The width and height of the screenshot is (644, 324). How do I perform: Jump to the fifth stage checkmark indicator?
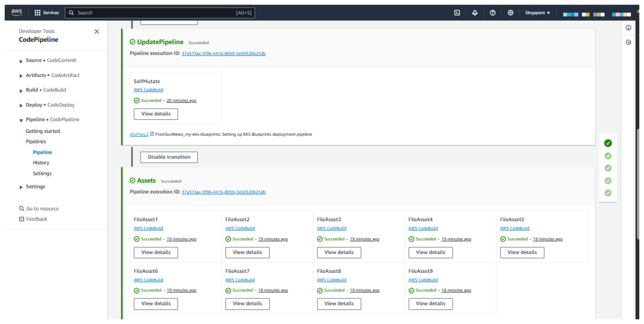[608, 193]
